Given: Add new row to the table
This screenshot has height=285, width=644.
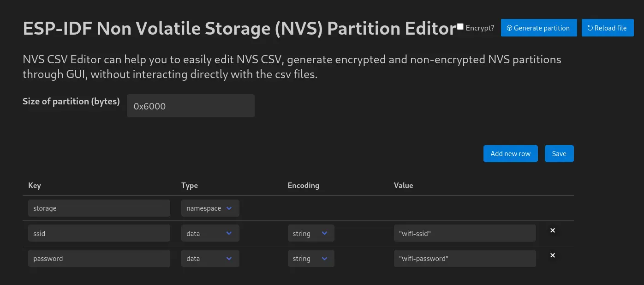Looking at the screenshot, I should [x=510, y=154].
